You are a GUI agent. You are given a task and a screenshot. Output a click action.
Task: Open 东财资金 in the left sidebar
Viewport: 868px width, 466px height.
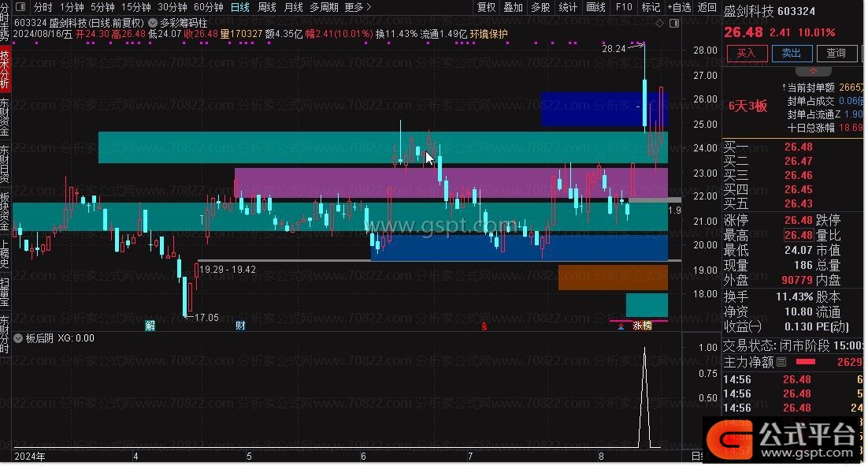(x=5, y=117)
